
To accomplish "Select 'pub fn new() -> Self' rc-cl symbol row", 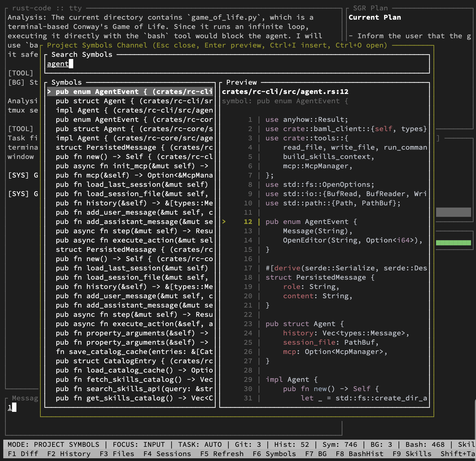I will pyautogui.click(x=130, y=157).
